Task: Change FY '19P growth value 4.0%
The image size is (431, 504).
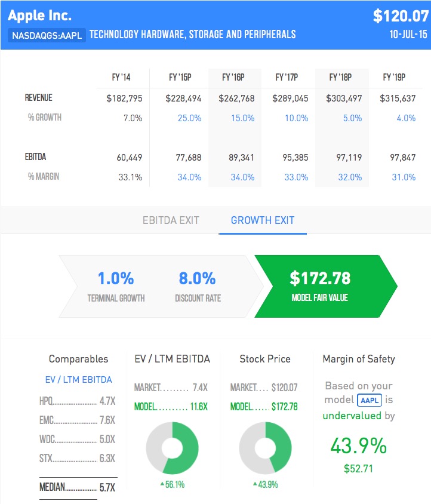Action: click(406, 118)
